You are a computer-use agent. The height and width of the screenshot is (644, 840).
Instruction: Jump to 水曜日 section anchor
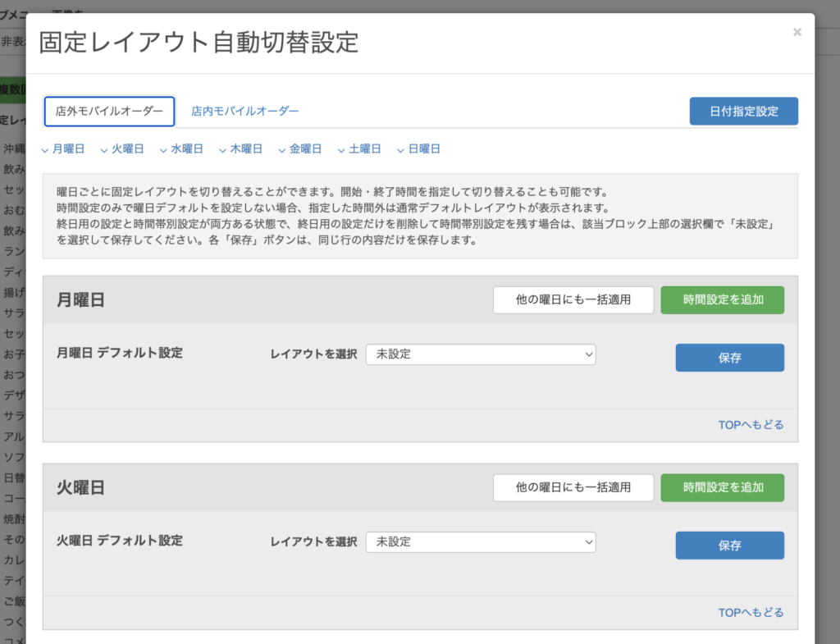(x=182, y=149)
